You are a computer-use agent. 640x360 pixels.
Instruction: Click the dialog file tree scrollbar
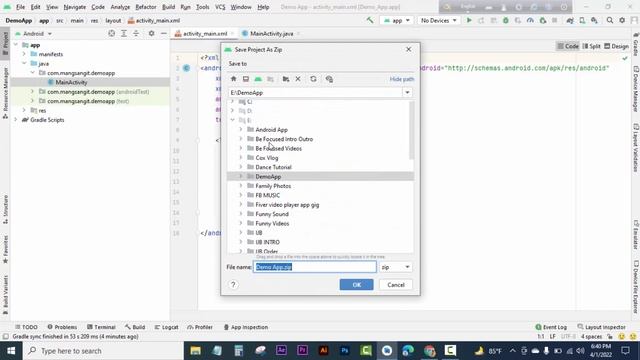(x=411, y=131)
